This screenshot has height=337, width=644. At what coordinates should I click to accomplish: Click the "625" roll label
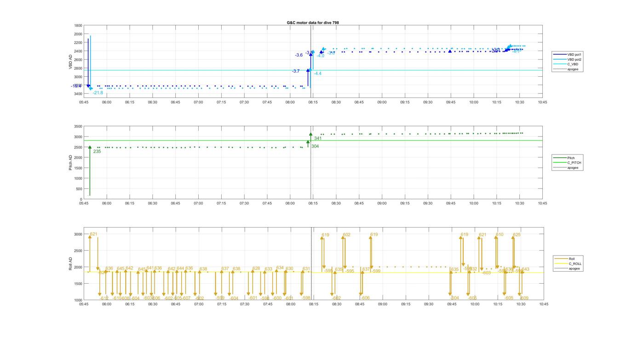tap(517, 234)
